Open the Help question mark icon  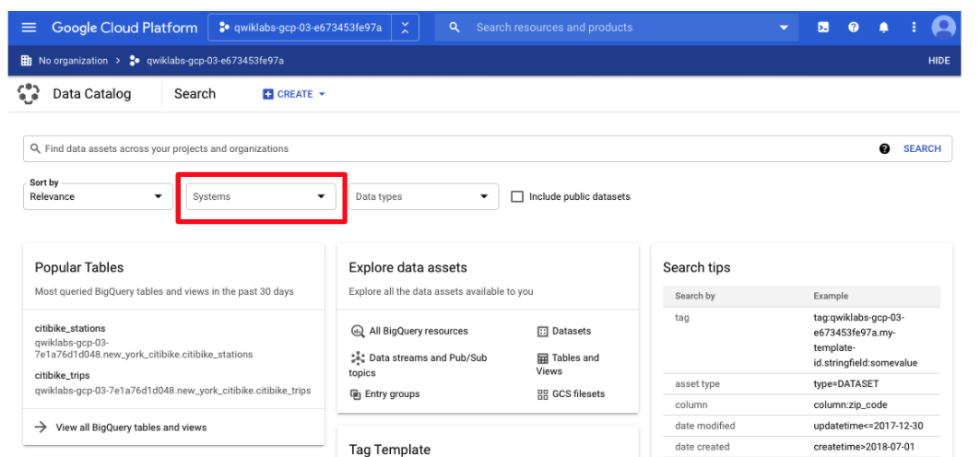(x=853, y=28)
